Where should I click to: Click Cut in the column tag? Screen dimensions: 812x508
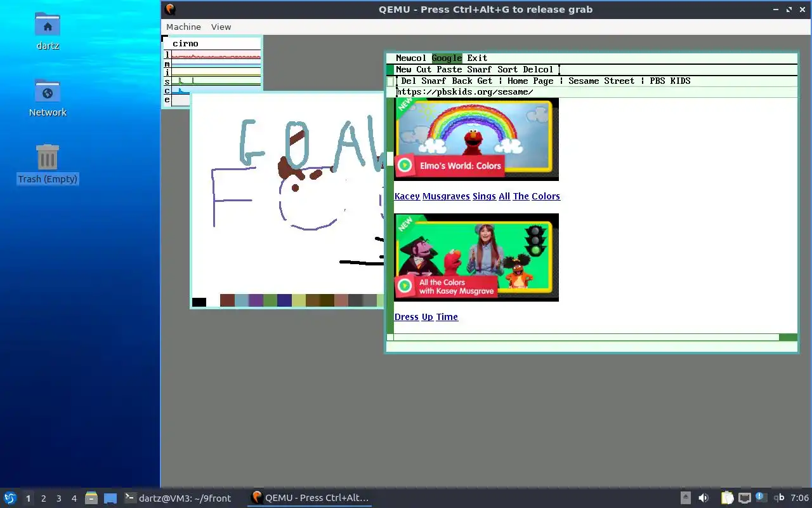[x=424, y=69]
